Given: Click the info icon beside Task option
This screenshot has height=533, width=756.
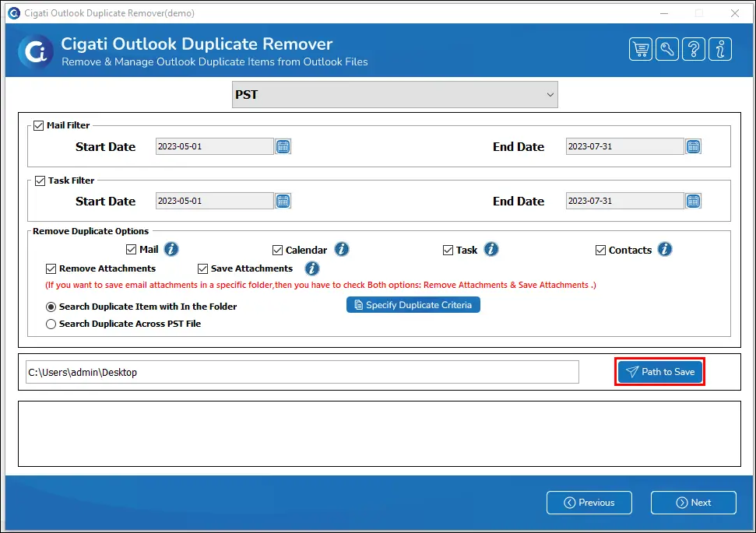Looking at the screenshot, I should coord(491,249).
